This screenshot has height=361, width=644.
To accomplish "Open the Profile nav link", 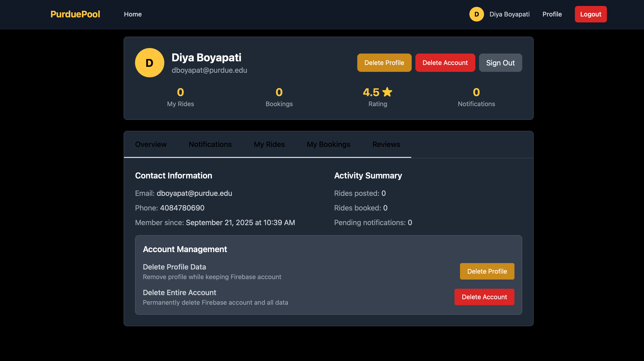I will (552, 14).
